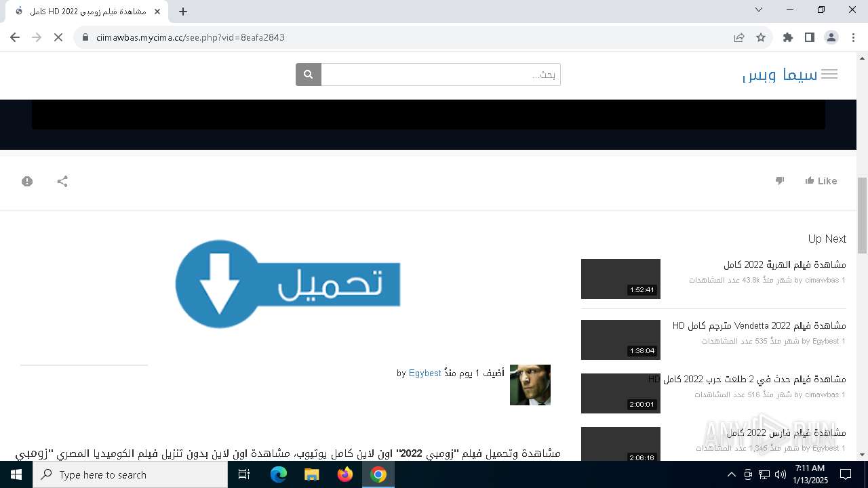
Task: Open the Chrome extensions puzzle icon
Action: (x=788, y=37)
